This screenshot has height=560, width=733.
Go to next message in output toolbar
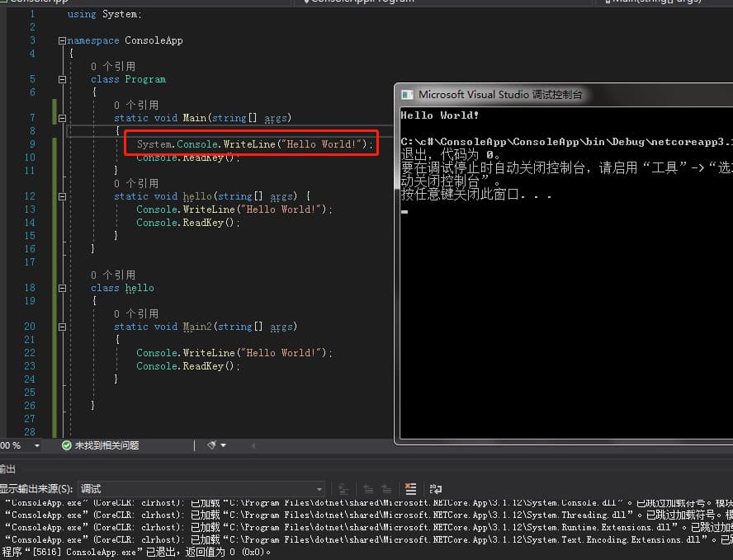(x=386, y=489)
